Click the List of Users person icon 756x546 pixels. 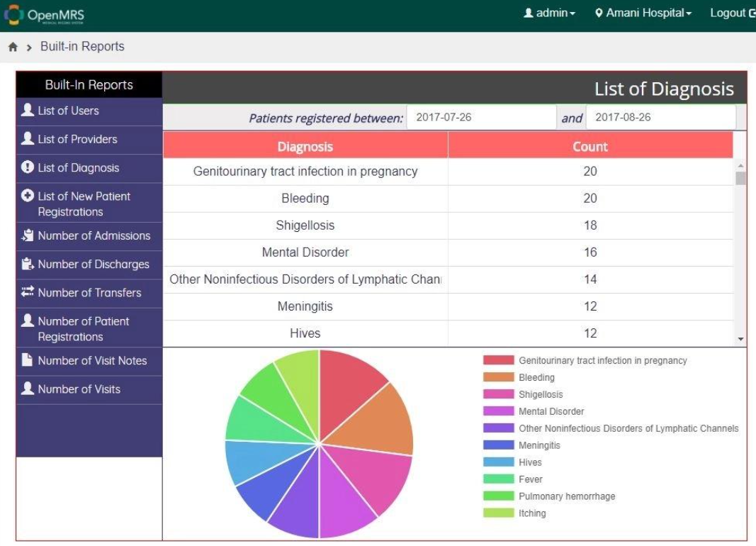click(x=28, y=110)
